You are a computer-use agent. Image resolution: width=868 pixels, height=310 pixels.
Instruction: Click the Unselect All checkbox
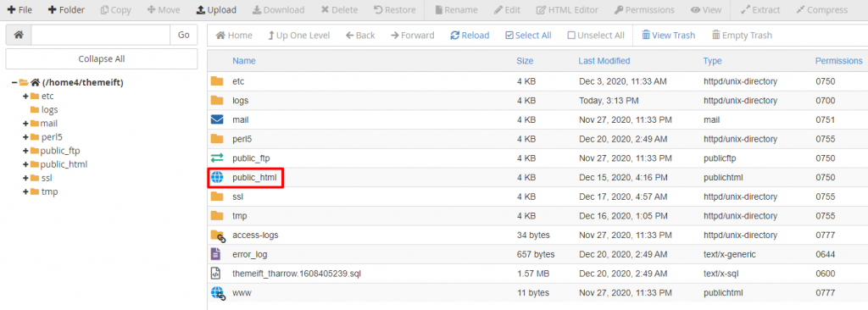tap(571, 36)
